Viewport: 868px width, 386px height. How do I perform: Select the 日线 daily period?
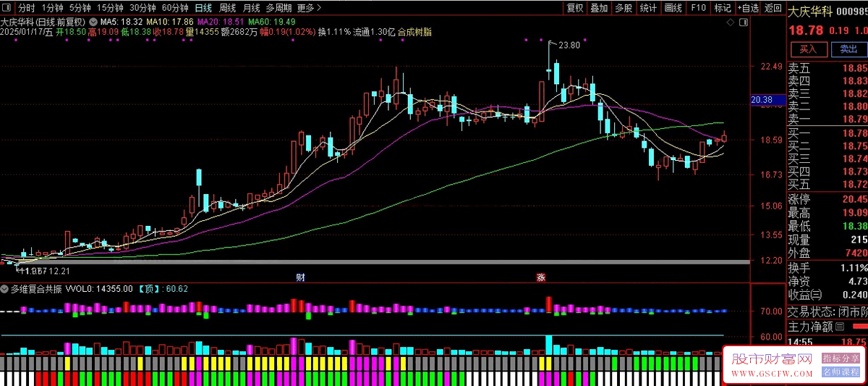pos(203,8)
